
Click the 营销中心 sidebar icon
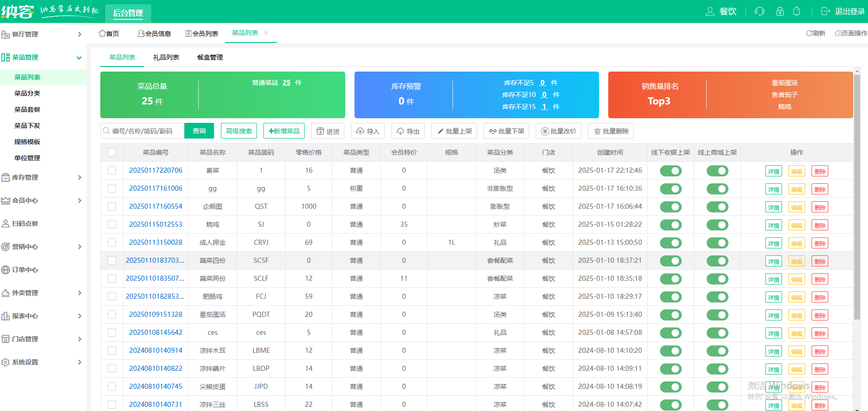coord(6,247)
